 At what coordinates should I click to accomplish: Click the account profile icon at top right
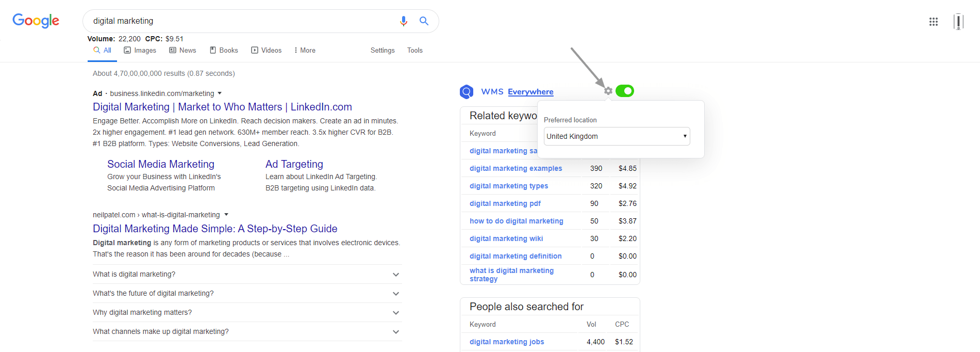pos(958,22)
